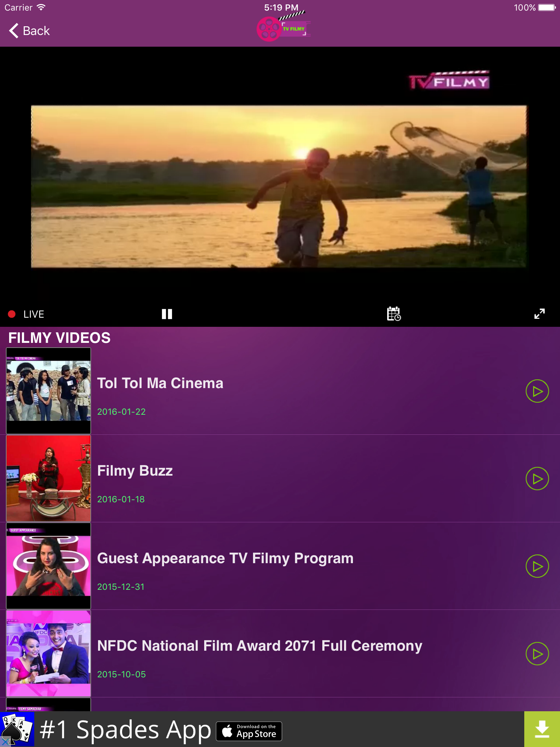
Task: Click the TV Filmy logo in header
Action: coord(284,26)
